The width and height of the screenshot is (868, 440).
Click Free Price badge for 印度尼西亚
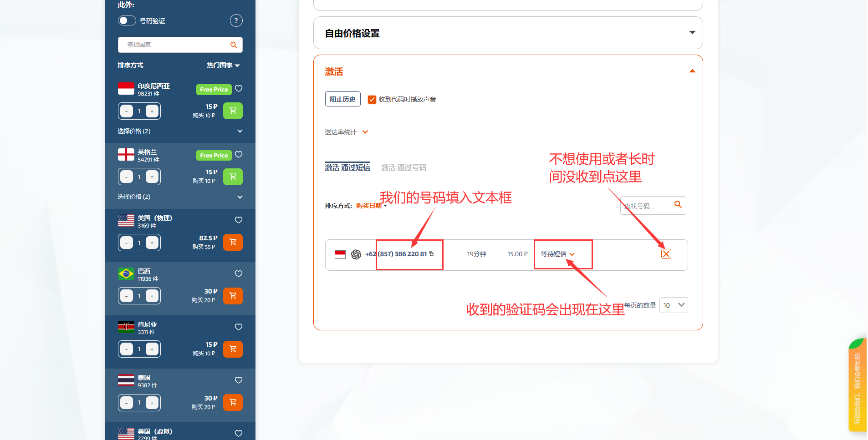[214, 90]
